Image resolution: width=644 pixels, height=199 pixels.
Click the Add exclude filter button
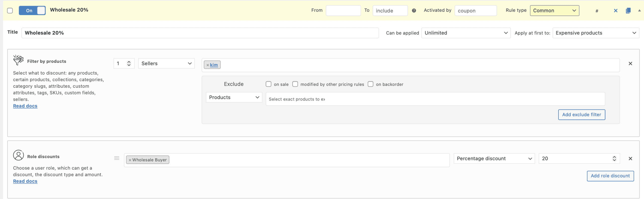click(x=581, y=115)
